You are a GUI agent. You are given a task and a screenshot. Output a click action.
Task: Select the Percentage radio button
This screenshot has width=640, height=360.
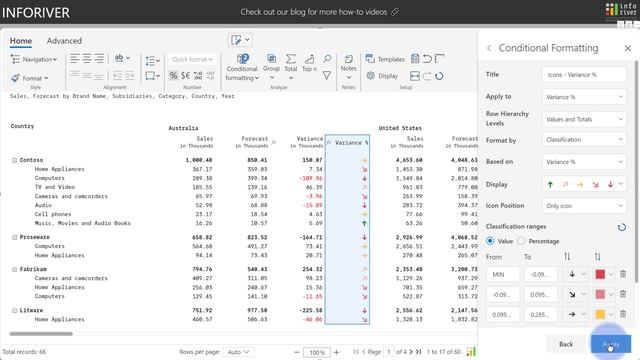(x=521, y=241)
